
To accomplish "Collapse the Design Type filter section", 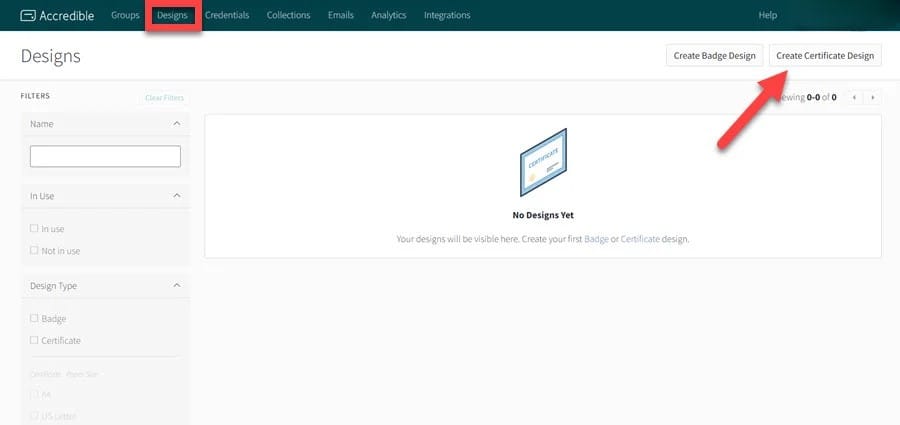I will (177, 286).
